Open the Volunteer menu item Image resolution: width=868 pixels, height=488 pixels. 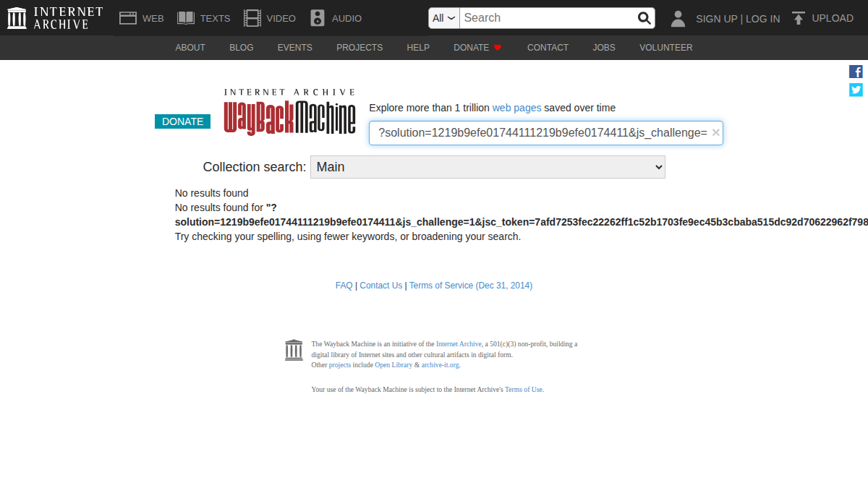coord(665,48)
